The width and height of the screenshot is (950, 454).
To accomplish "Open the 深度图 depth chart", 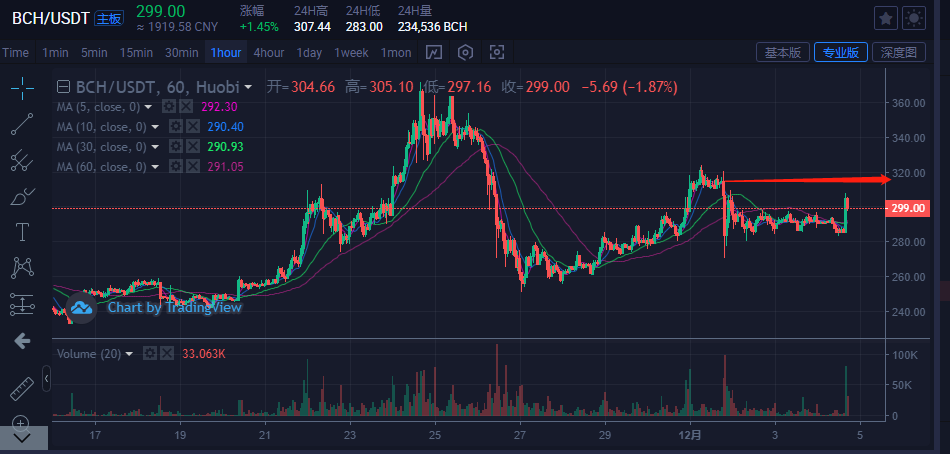I will [899, 53].
